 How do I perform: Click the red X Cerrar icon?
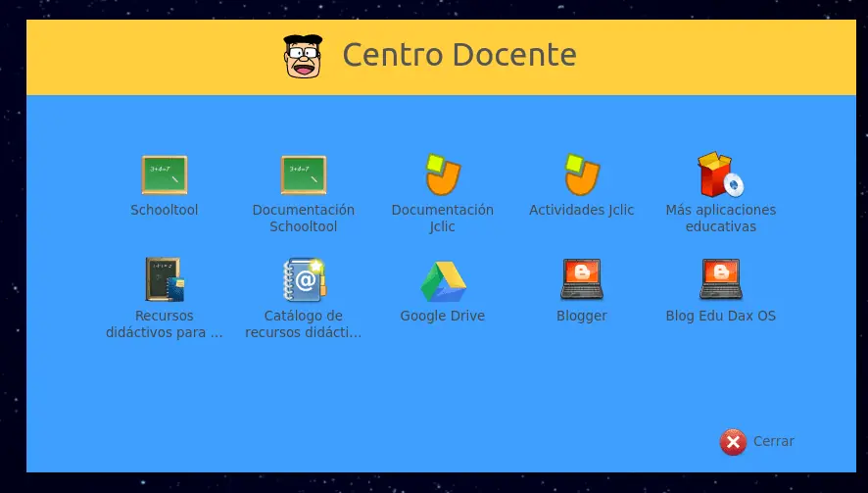coord(733,442)
